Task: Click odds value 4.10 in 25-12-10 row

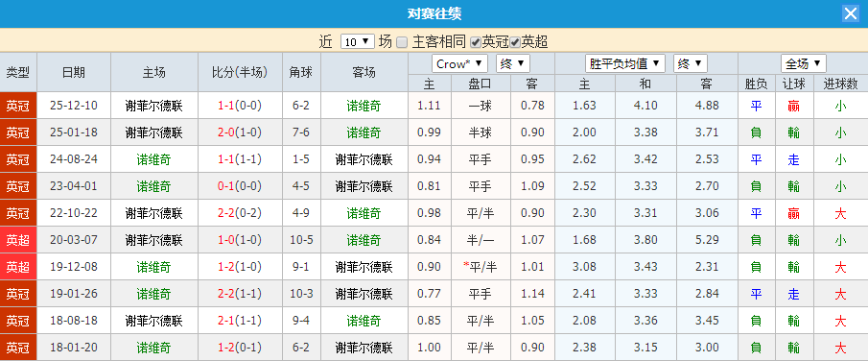Action: point(645,106)
